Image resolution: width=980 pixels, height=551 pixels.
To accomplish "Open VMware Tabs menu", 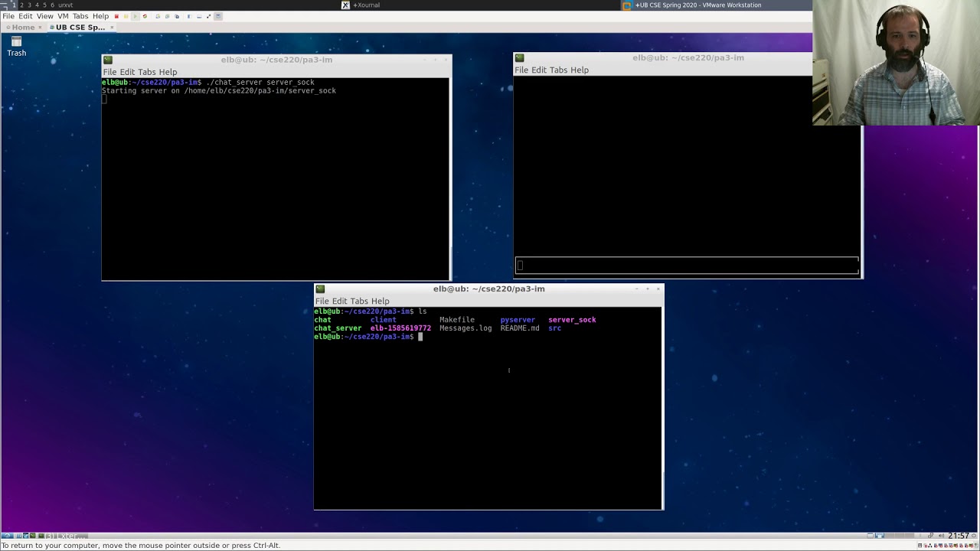I will (80, 16).
